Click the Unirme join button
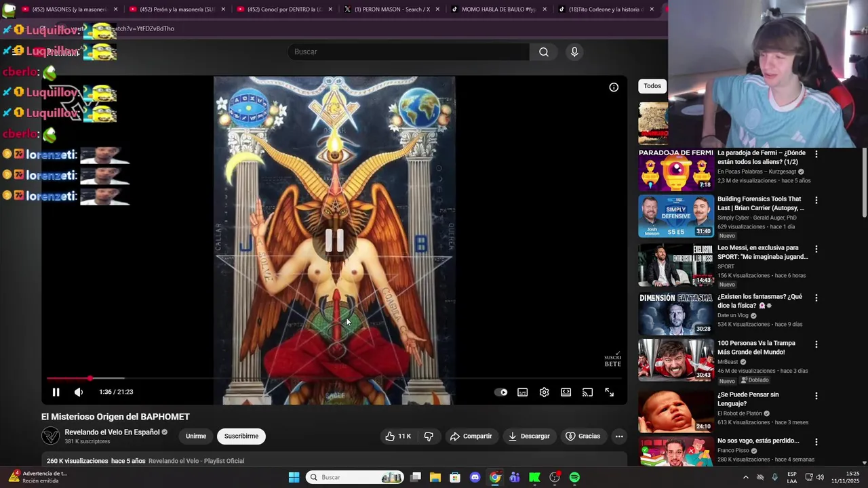This screenshot has width=868, height=488. pos(196,436)
